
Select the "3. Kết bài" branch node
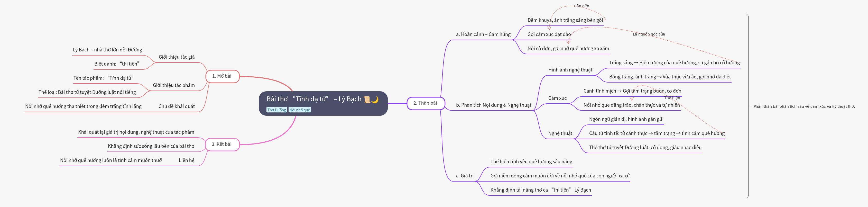(x=222, y=144)
